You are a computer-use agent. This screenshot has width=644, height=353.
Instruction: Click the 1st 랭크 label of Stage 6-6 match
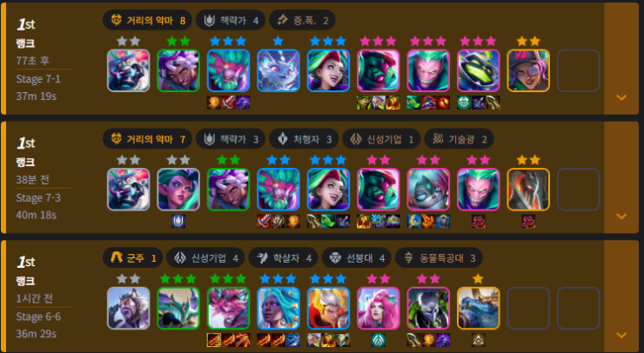[26, 271]
